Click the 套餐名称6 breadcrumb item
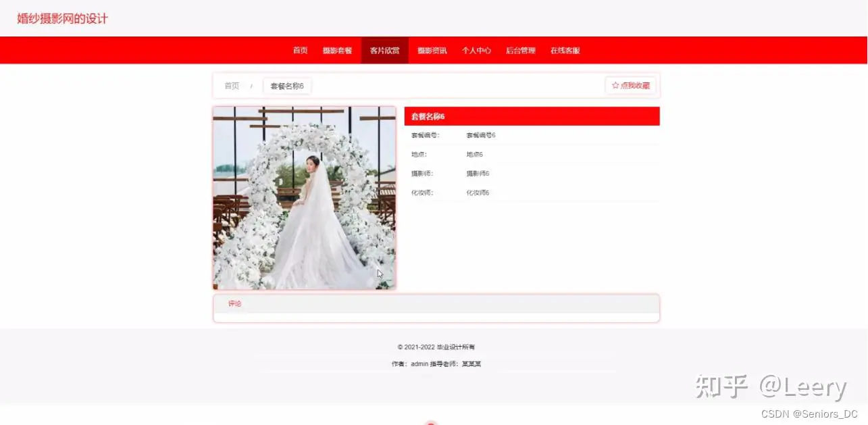868x425 pixels. pyautogui.click(x=287, y=86)
